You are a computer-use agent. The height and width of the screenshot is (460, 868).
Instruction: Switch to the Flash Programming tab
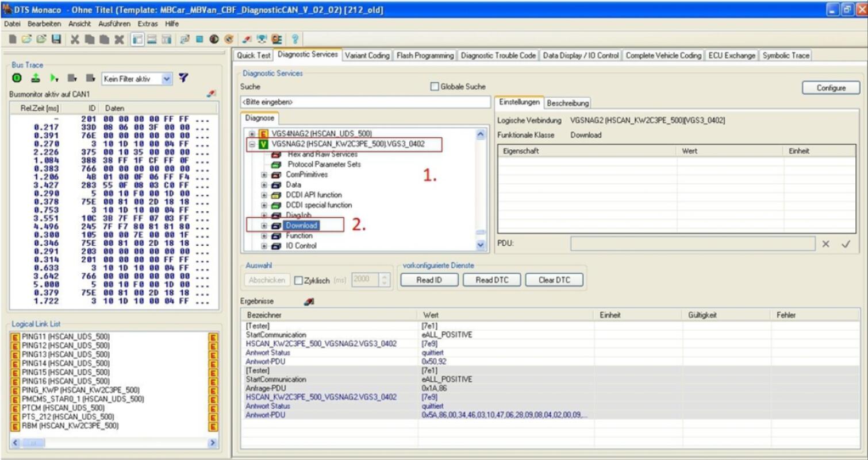425,56
